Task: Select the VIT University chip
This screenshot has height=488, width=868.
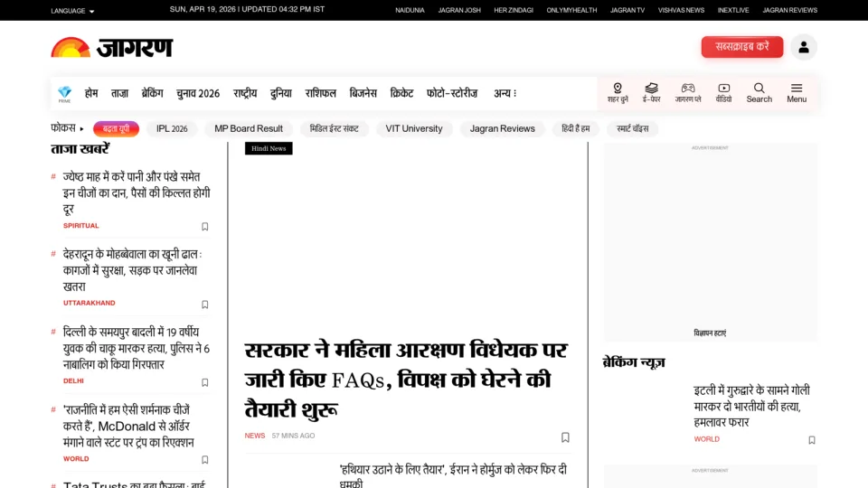Action: pyautogui.click(x=414, y=129)
